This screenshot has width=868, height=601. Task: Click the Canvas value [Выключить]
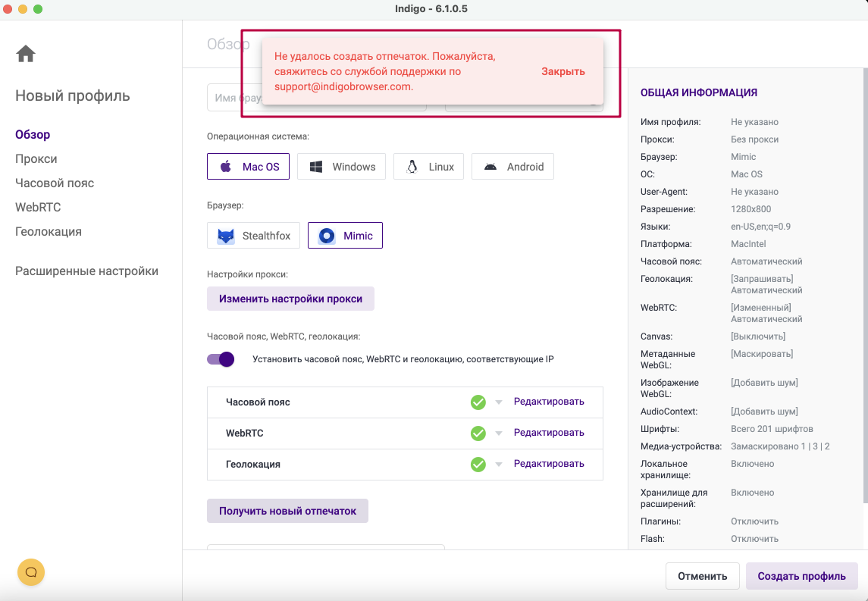(758, 336)
